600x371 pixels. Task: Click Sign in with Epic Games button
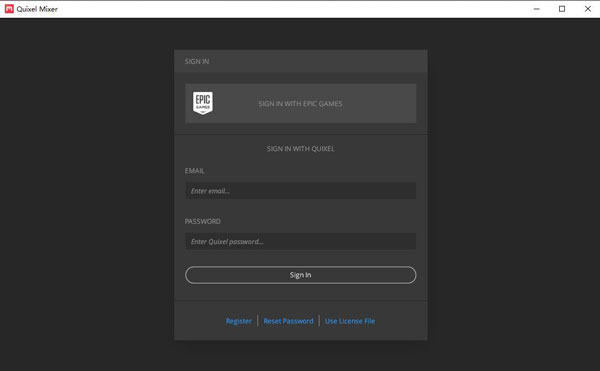pyautogui.click(x=300, y=103)
